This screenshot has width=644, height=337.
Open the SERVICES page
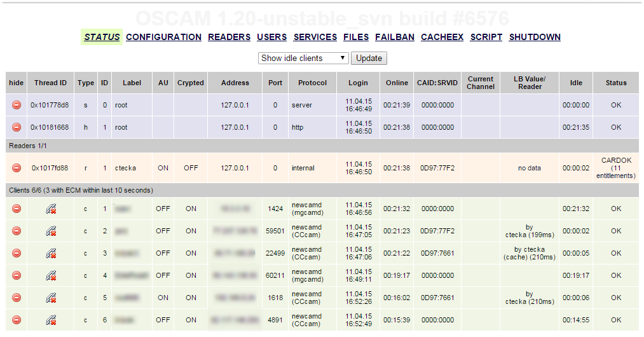(315, 37)
